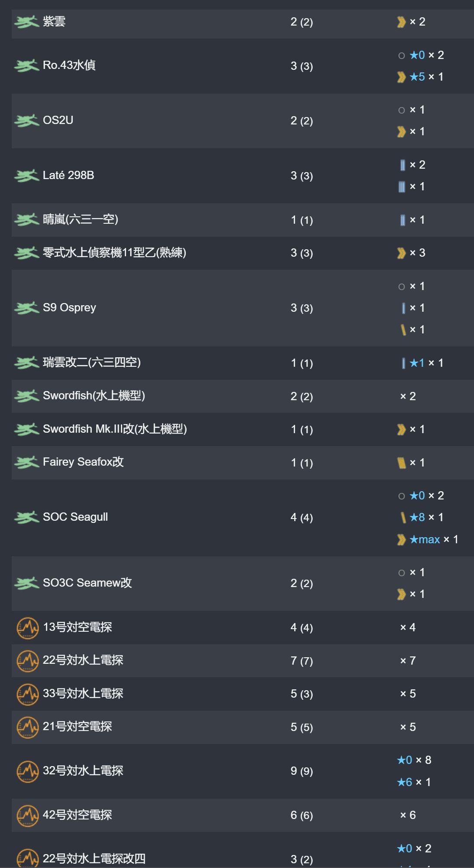
Task: Click the radar icon beside 32号対水上電探
Action: (x=27, y=771)
